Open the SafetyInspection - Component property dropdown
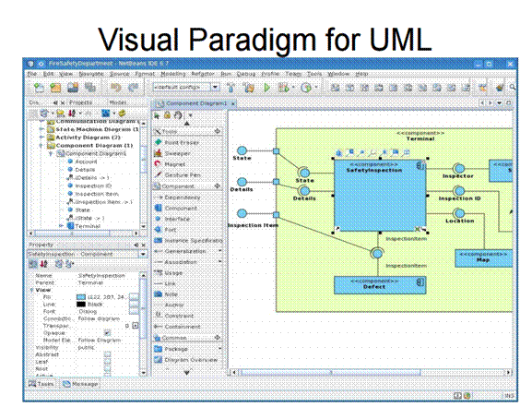 click(143, 254)
